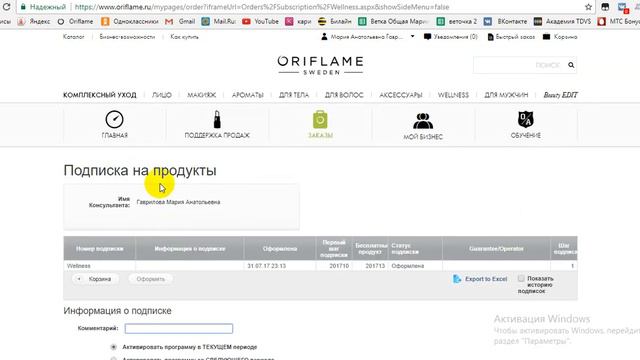This screenshot has height=360, width=640.
Task: Click the Каталог link
Action: tap(73, 37)
